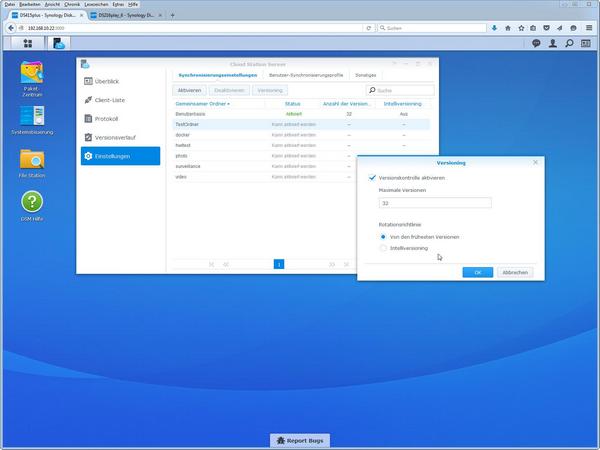Select the Benutzerbasis folder row

[301, 114]
